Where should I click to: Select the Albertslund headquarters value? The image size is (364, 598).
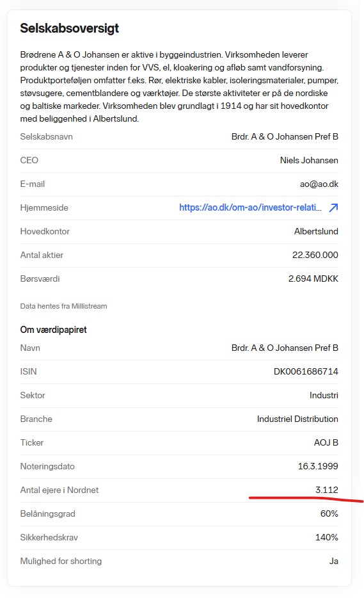[316, 231]
